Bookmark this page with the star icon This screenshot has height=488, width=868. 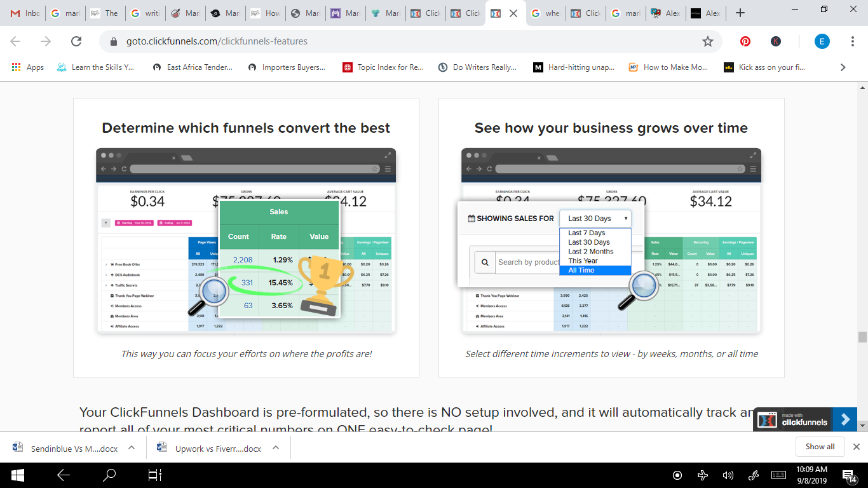(x=708, y=41)
